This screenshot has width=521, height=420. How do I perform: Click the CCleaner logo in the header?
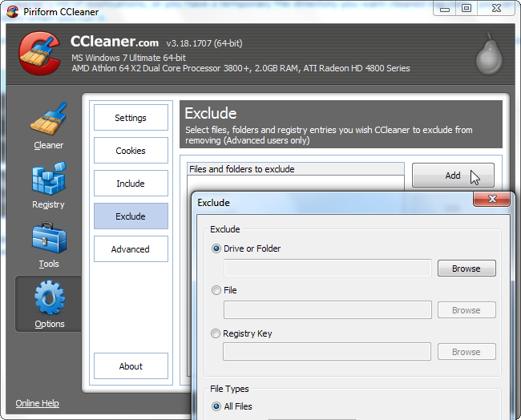coord(39,53)
